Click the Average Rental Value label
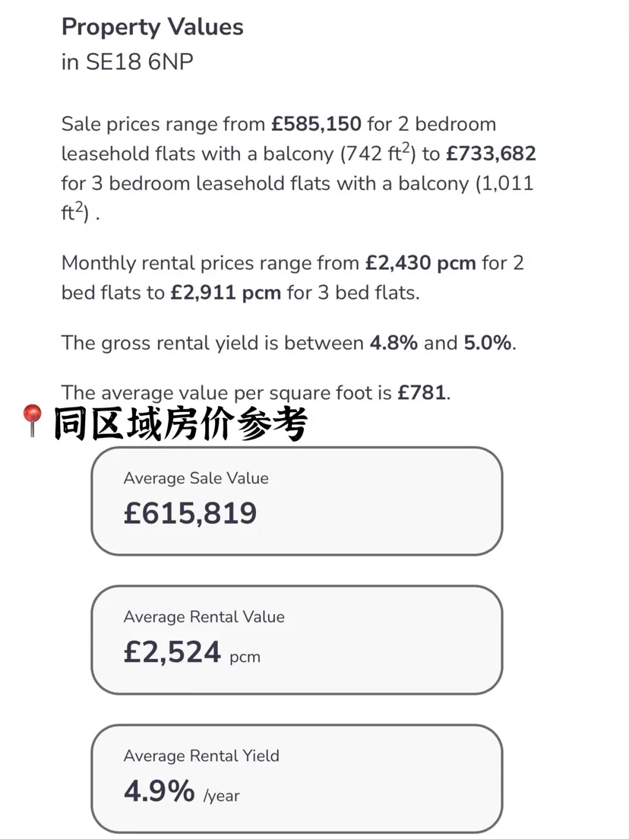This screenshot has width=629, height=840. click(x=204, y=617)
